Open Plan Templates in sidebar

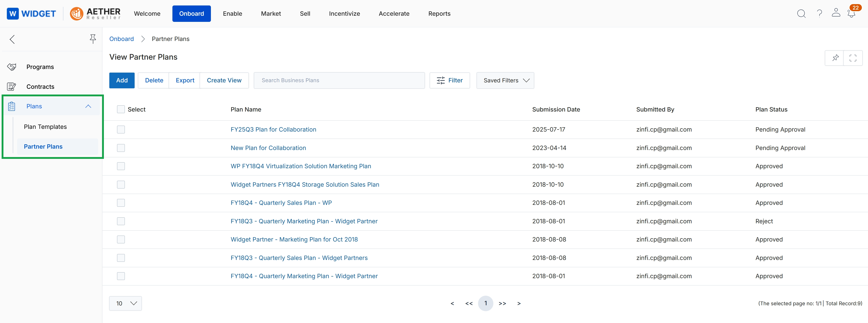(x=45, y=127)
